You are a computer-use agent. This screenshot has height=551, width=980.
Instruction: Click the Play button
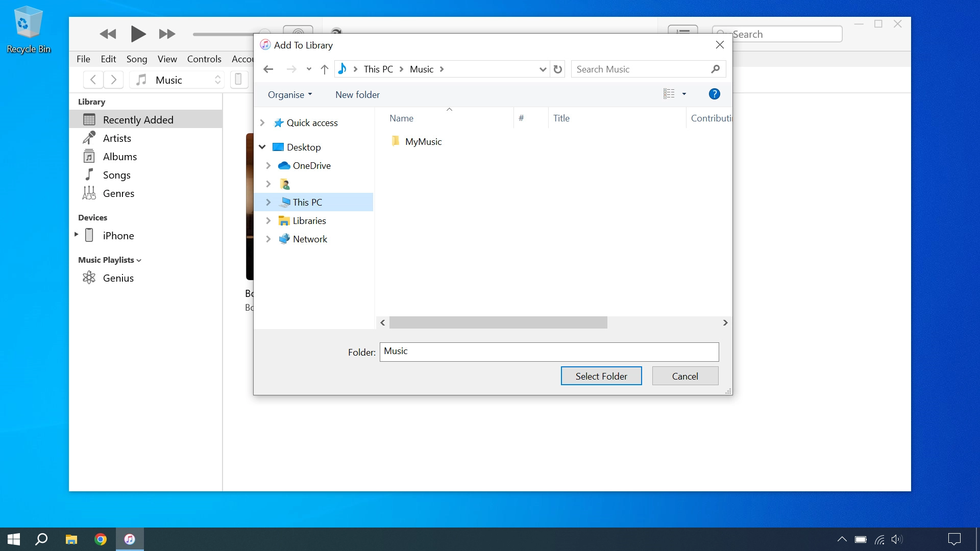(138, 34)
